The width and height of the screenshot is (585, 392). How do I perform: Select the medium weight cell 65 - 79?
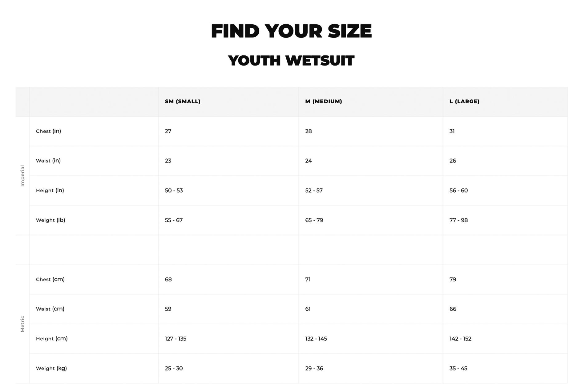[x=314, y=220]
